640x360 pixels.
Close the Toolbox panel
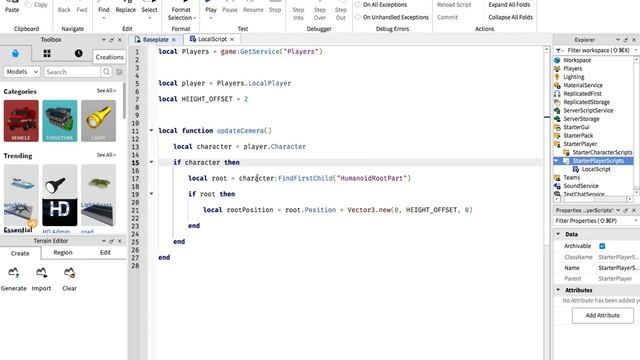tap(120, 40)
